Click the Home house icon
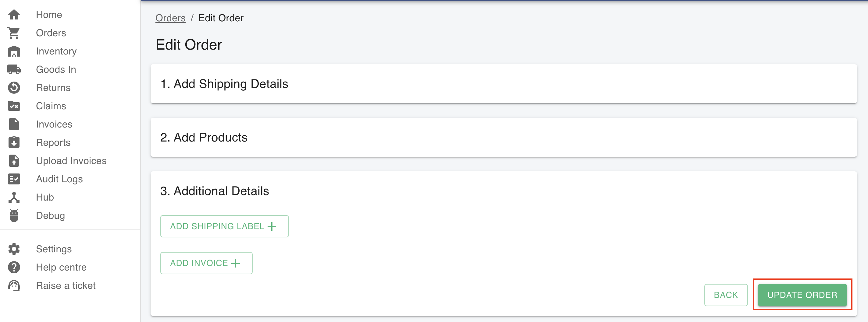 point(14,15)
